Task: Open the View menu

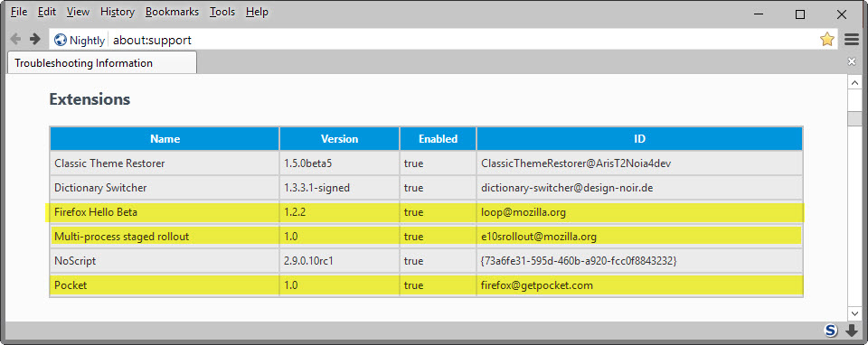Action: [78, 12]
